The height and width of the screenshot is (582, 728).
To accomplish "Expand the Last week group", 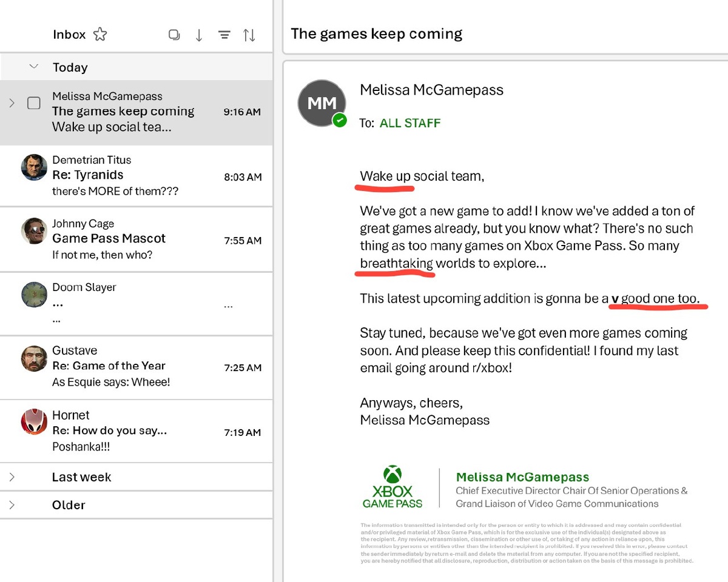I will point(12,477).
